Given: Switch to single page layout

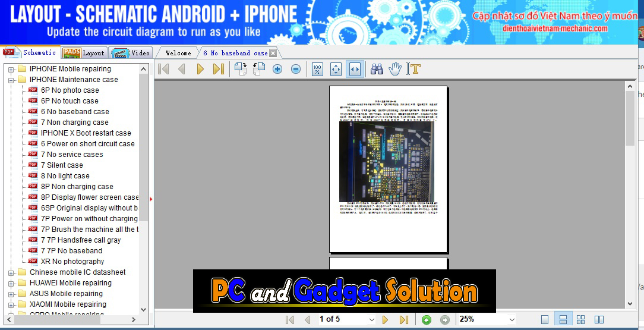Looking at the screenshot, I should coord(545,320).
